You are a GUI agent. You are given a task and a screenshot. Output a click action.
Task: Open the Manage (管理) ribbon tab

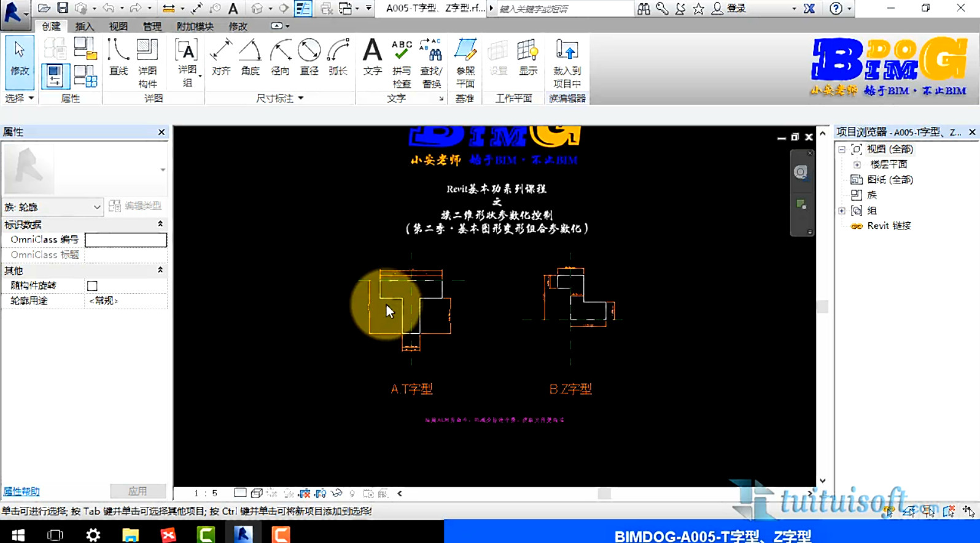pyautogui.click(x=152, y=26)
